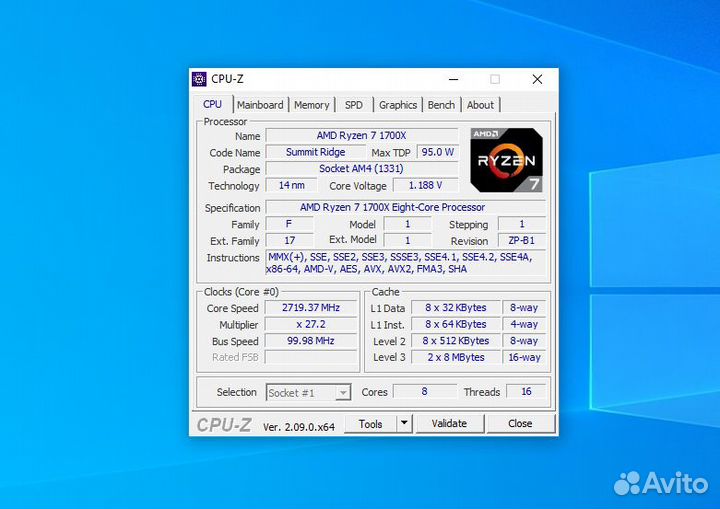Click the Level 3 16-way associativity value
Image resolution: width=720 pixels, height=509 pixels.
[x=524, y=357]
